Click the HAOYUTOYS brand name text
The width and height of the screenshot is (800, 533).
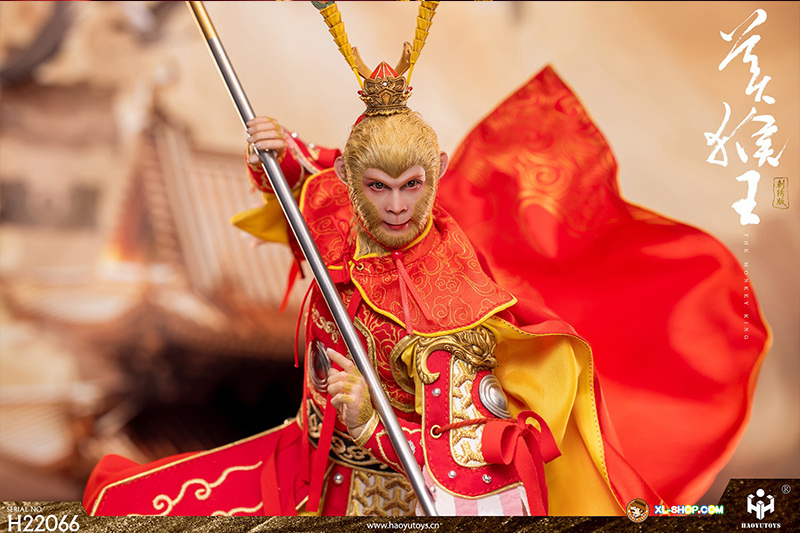point(761,522)
